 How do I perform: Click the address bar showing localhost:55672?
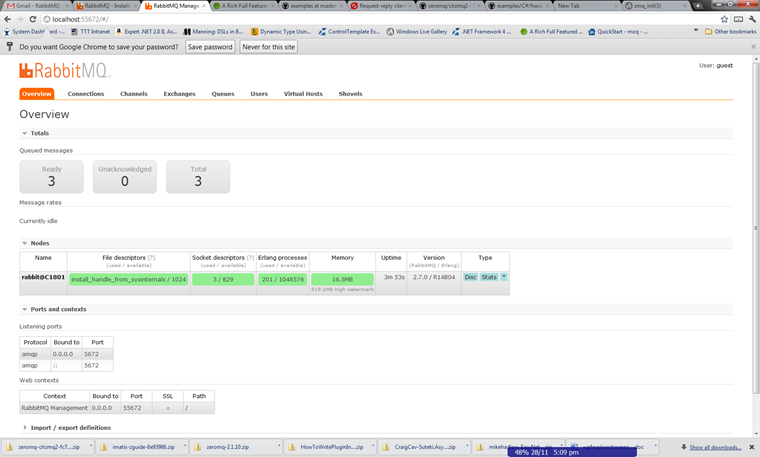tap(378, 19)
